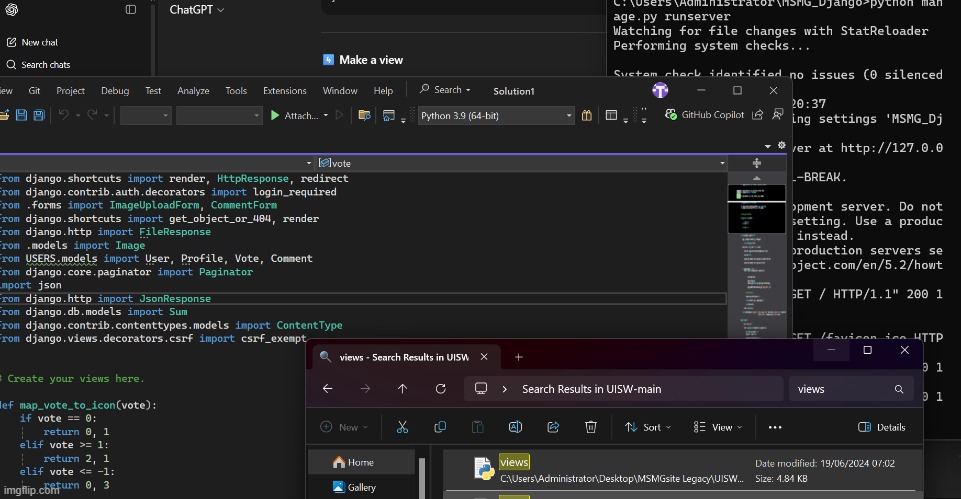This screenshot has width=961, height=499.
Task: Click the GitHub Copilot button
Action: pyautogui.click(x=704, y=115)
